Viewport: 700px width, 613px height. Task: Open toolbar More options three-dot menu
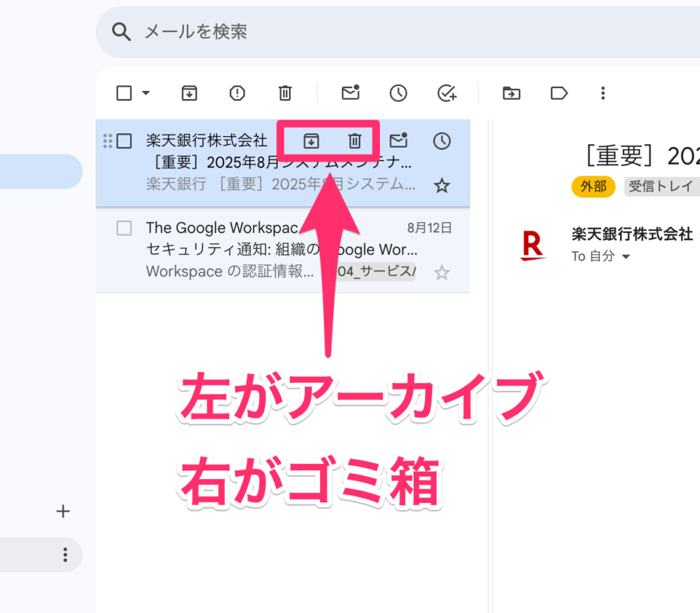(x=603, y=93)
